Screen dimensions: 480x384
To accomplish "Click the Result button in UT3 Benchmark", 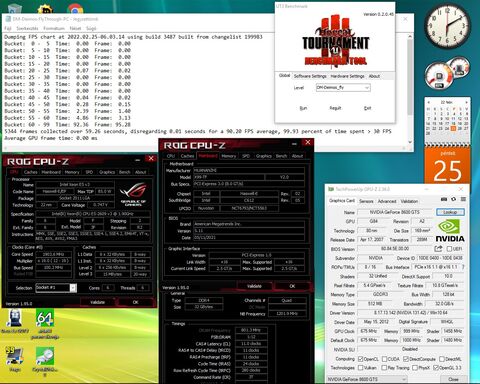I will 335,108.
